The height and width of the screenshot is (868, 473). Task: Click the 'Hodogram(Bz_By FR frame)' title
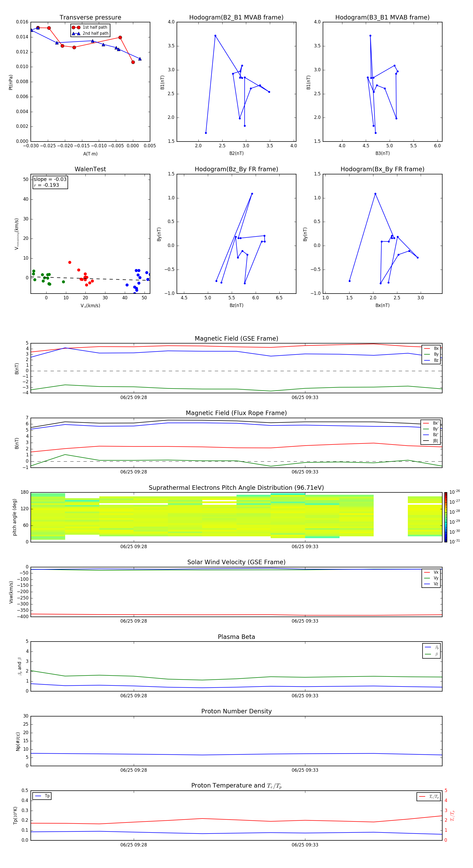coord(236,169)
